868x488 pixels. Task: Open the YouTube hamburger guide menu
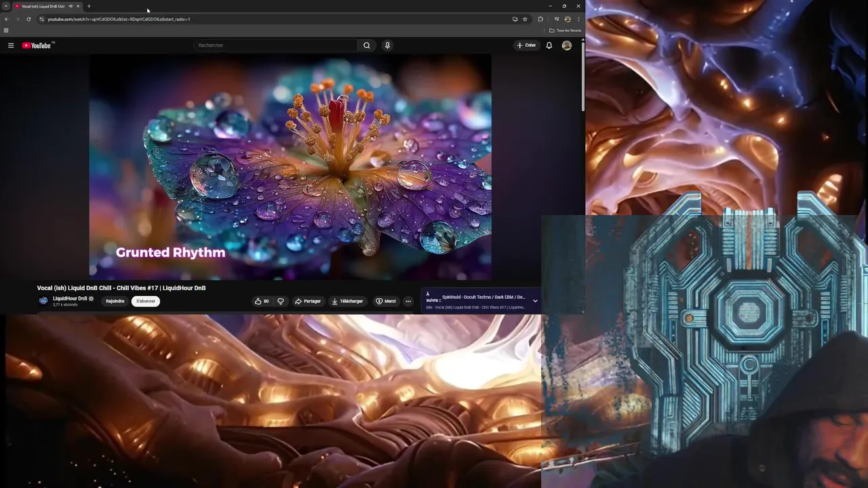tap(11, 45)
